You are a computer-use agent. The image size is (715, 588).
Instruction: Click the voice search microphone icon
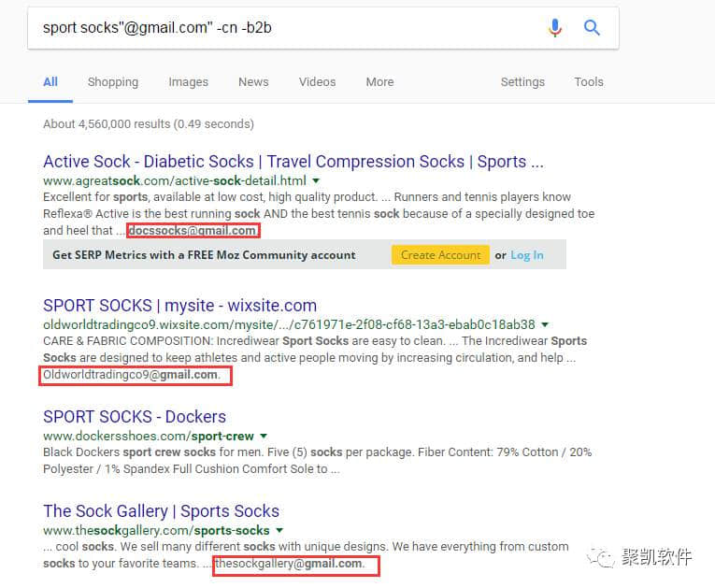(554, 28)
